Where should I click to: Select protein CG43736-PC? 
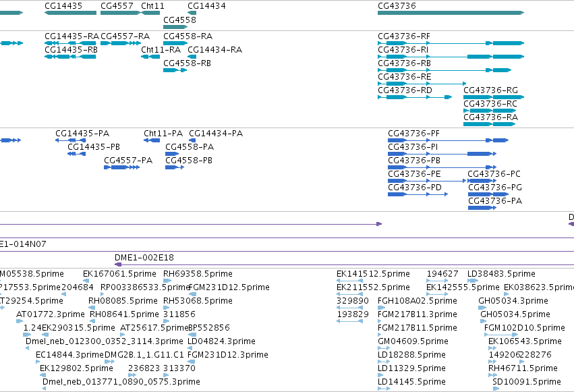pyautogui.click(x=482, y=181)
